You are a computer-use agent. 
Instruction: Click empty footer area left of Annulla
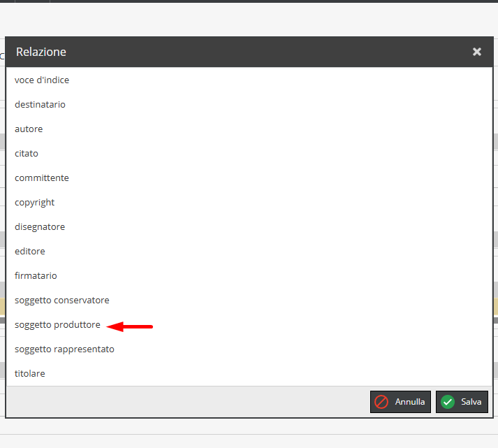coord(189,402)
